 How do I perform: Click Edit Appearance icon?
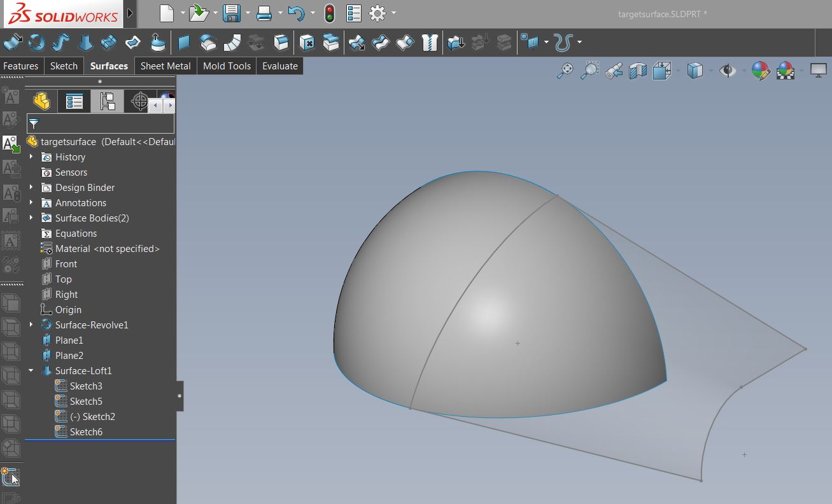coord(761,71)
